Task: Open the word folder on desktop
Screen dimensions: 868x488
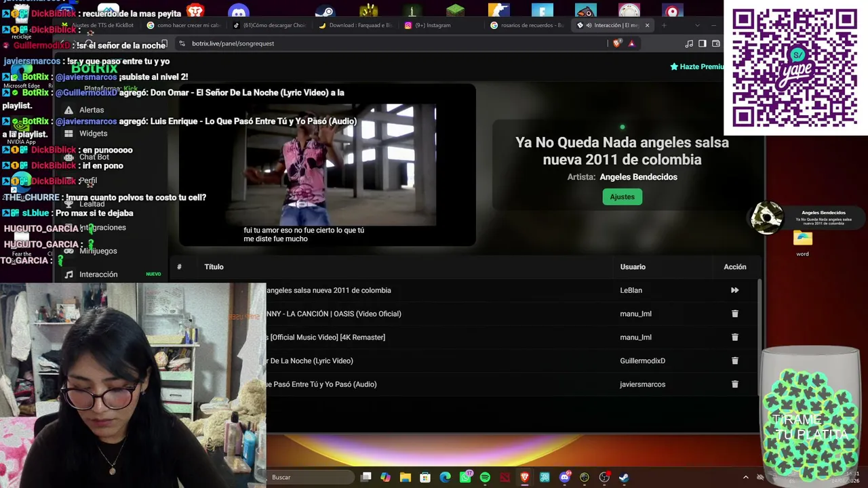Action: click(803, 243)
